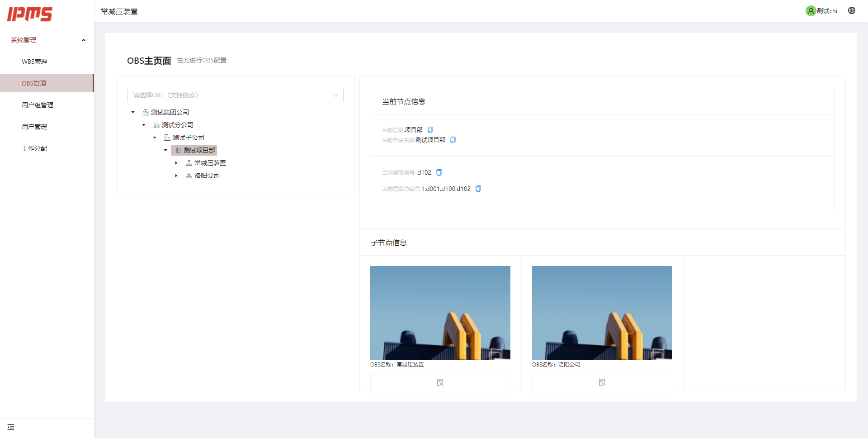Click the 测试chi username

click(x=827, y=11)
